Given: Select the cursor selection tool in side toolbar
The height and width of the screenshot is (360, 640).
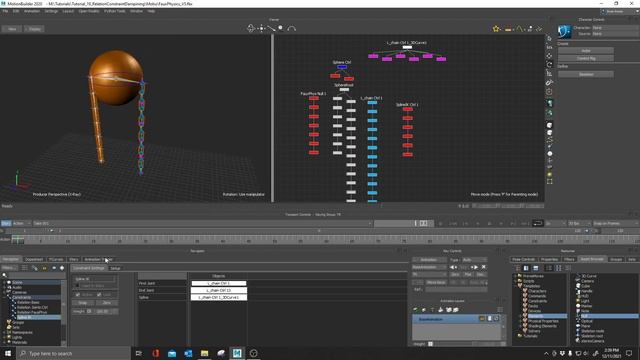Looking at the screenshot, I should click(x=549, y=38).
